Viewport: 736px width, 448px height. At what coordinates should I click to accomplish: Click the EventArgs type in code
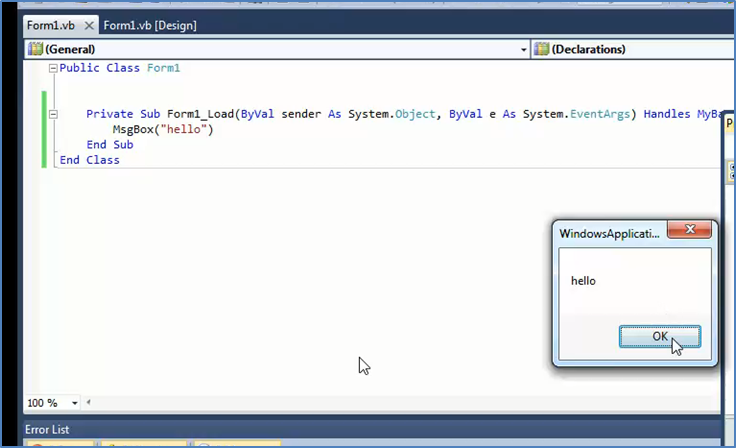(600, 114)
